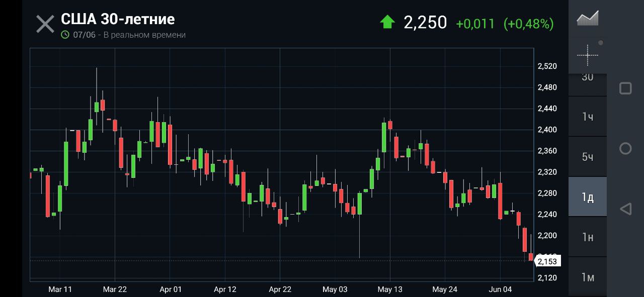The height and width of the screenshot is (297, 644).
Task: Click the May 24 date label
Action: pos(445,289)
